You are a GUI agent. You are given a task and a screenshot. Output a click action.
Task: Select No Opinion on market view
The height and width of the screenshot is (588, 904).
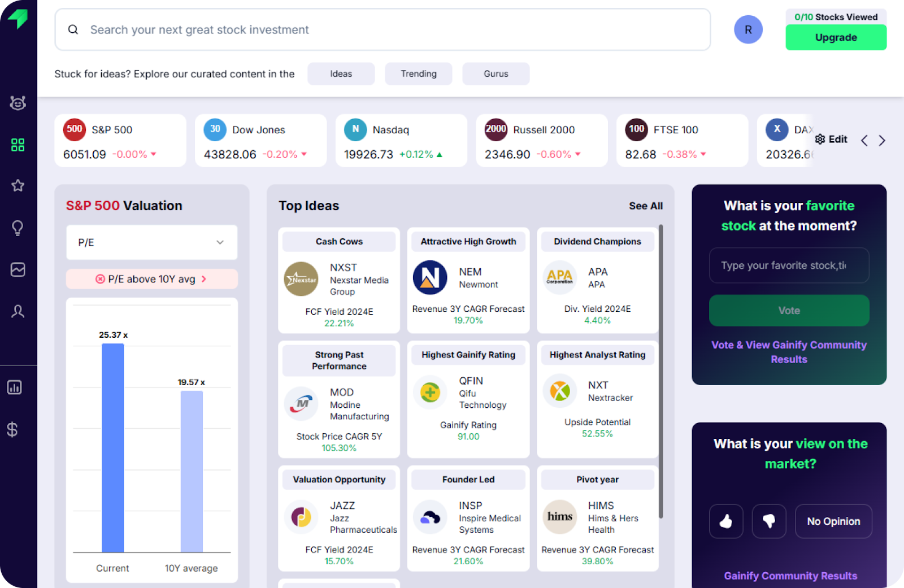tap(833, 521)
